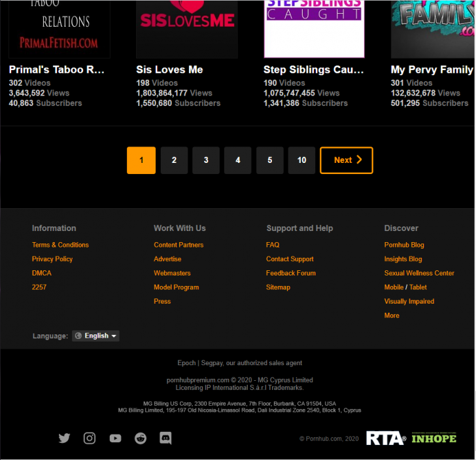The image size is (476, 460).
Task: Go to page 4
Action: click(238, 160)
